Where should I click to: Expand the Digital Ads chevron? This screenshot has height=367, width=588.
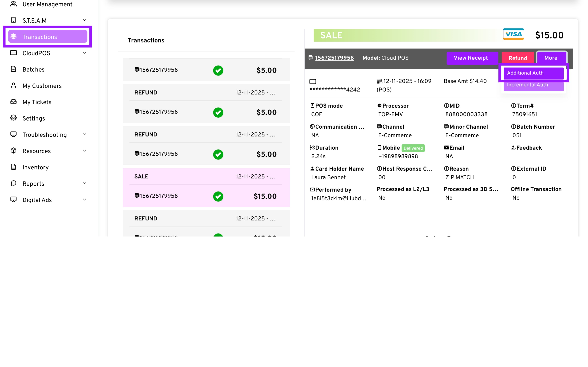[x=85, y=200]
